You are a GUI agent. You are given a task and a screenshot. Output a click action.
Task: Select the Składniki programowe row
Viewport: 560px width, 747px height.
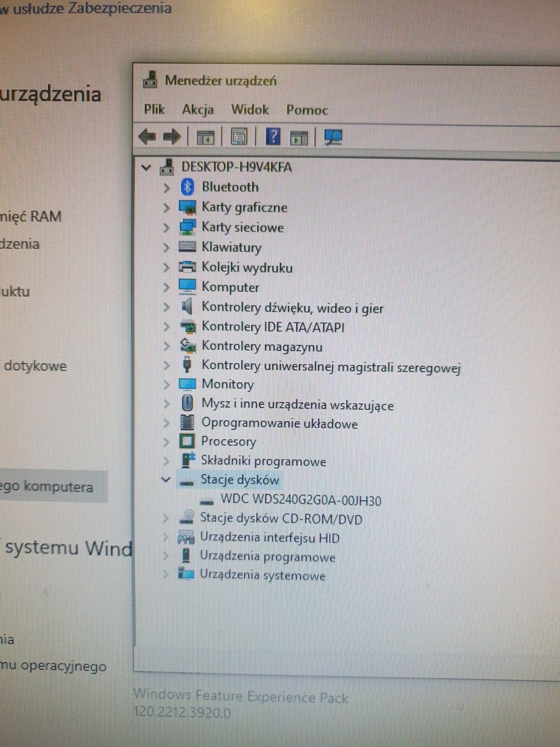click(x=263, y=461)
